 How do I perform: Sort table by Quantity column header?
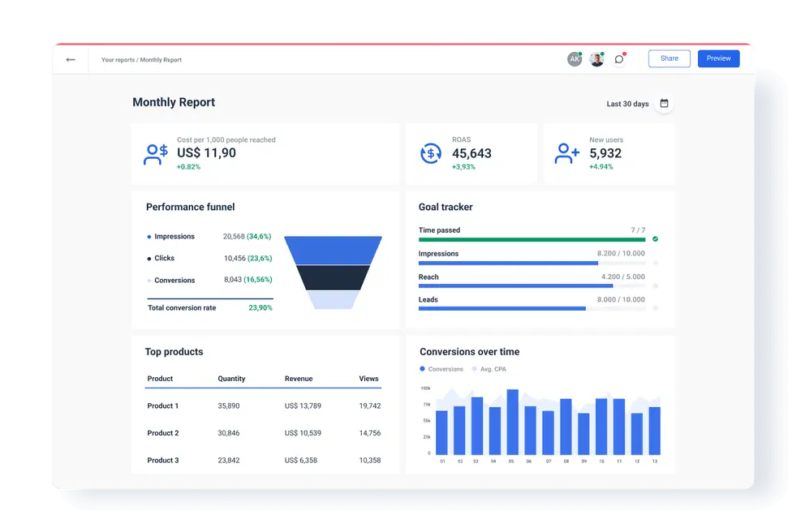click(x=231, y=379)
